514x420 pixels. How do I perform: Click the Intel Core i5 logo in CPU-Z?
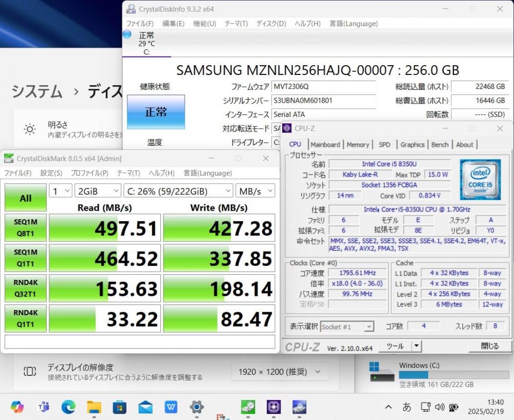pos(480,179)
